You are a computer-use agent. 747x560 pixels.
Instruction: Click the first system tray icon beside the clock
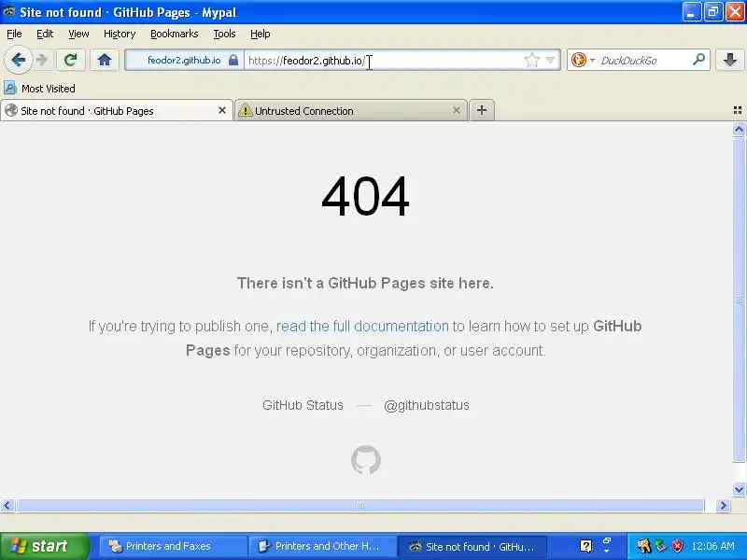point(643,546)
